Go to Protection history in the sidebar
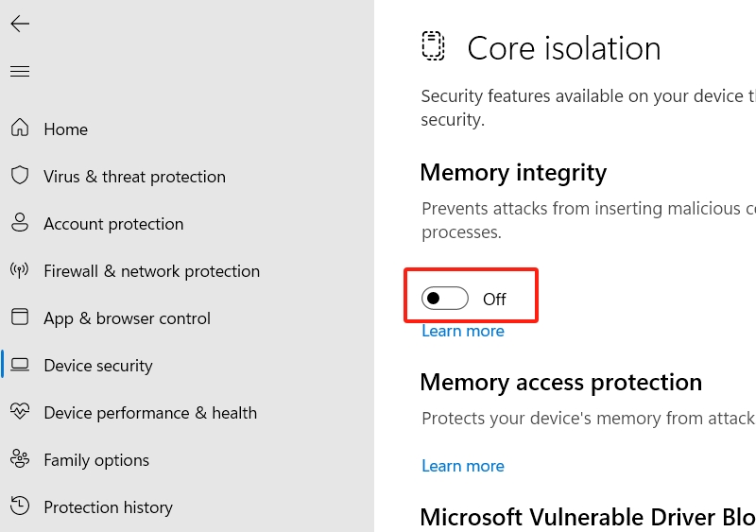This screenshot has width=756, height=532. coord(108,507)
